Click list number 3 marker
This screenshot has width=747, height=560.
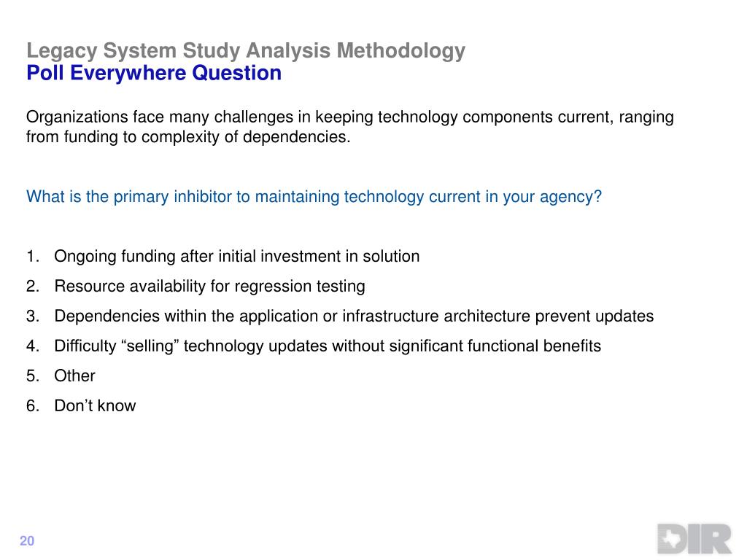(x=32, y=316)
